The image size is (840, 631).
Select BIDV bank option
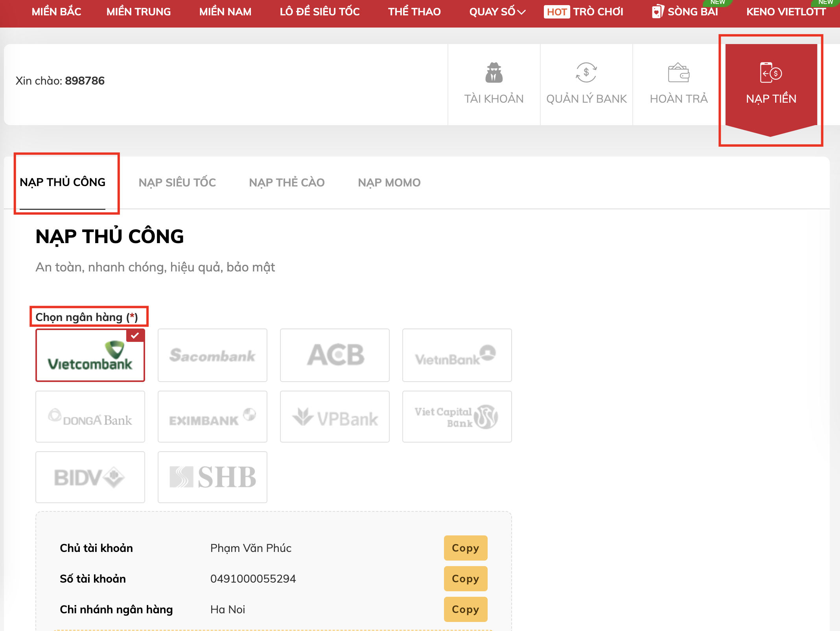point(90,477)
